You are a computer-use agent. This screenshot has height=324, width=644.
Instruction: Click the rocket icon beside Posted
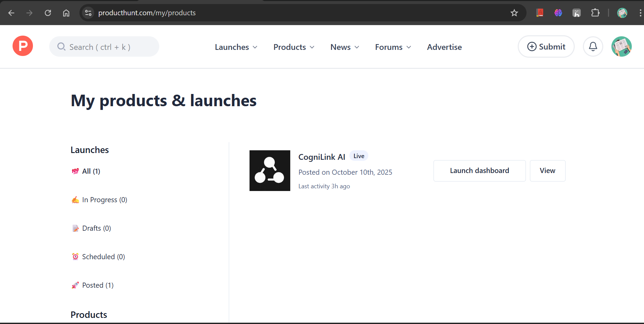point(75,285)
